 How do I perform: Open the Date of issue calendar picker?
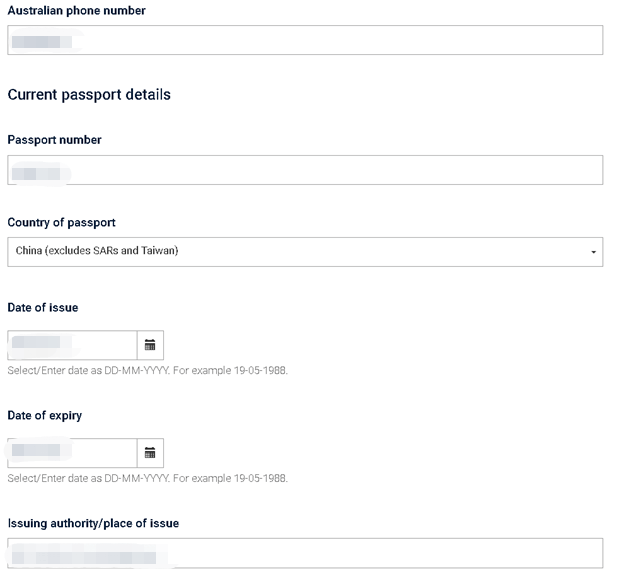[x=150, y=345]
